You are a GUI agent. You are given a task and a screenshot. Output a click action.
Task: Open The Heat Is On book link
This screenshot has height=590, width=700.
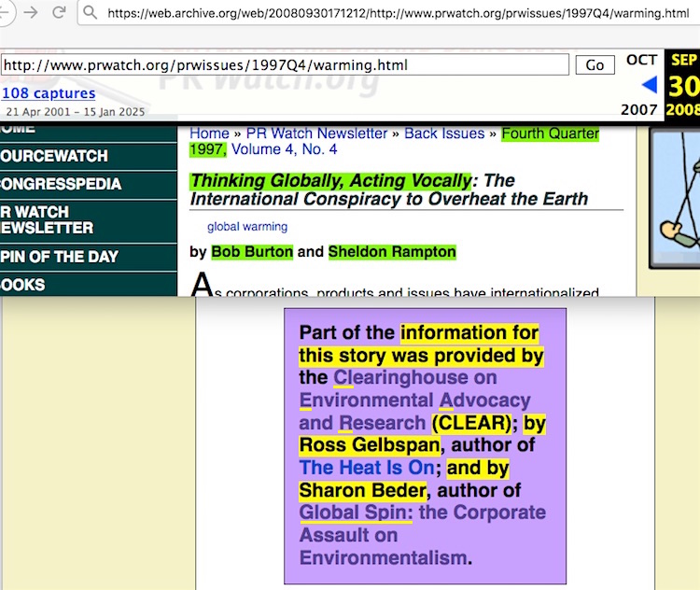pos(367,468)
